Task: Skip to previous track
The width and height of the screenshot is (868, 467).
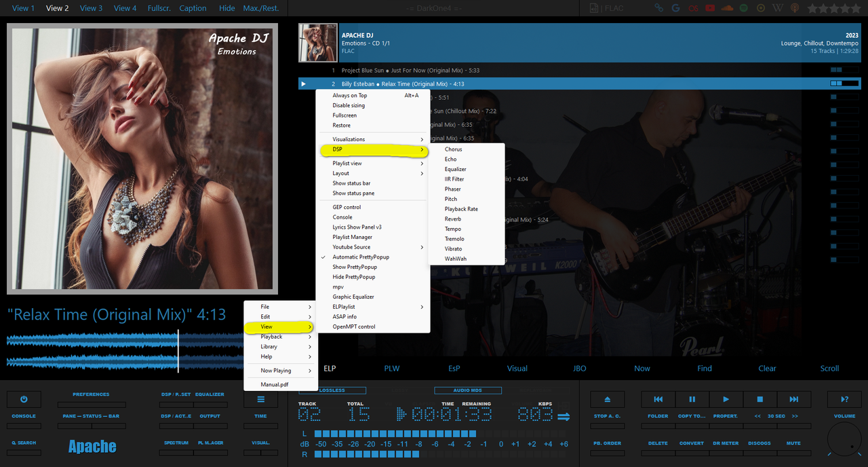Action: (658, 399)
